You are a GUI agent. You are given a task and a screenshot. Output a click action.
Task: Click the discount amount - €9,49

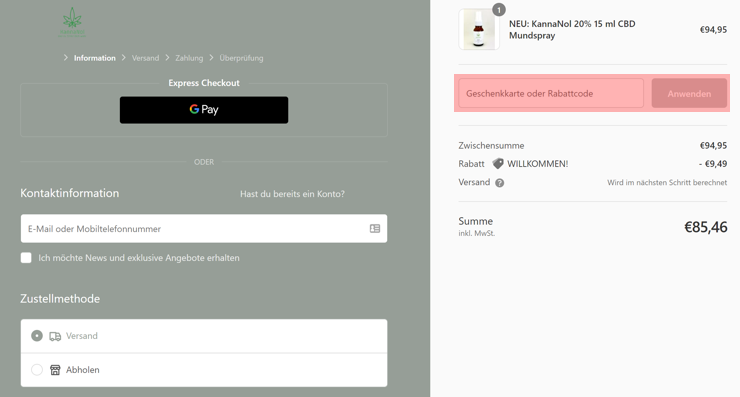click(713, 164)
